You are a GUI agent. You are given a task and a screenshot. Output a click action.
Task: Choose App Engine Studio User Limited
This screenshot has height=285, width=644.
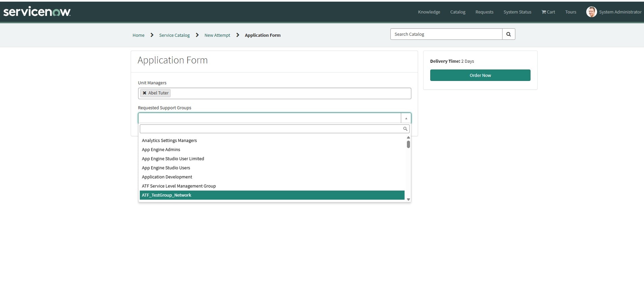point(272,159)
